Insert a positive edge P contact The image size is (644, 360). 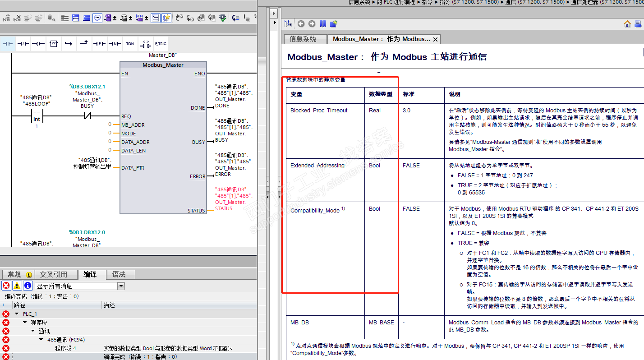click(99, 44)
